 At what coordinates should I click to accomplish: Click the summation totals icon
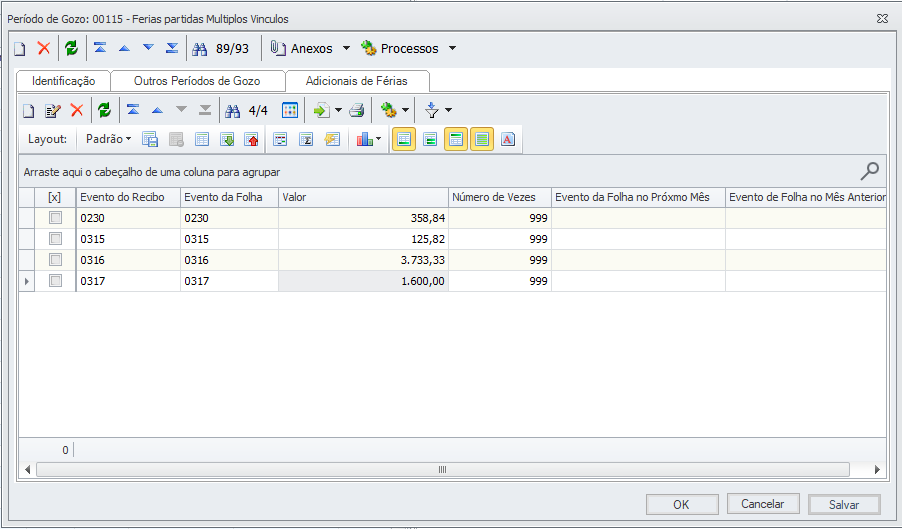(x=306, y=139)
